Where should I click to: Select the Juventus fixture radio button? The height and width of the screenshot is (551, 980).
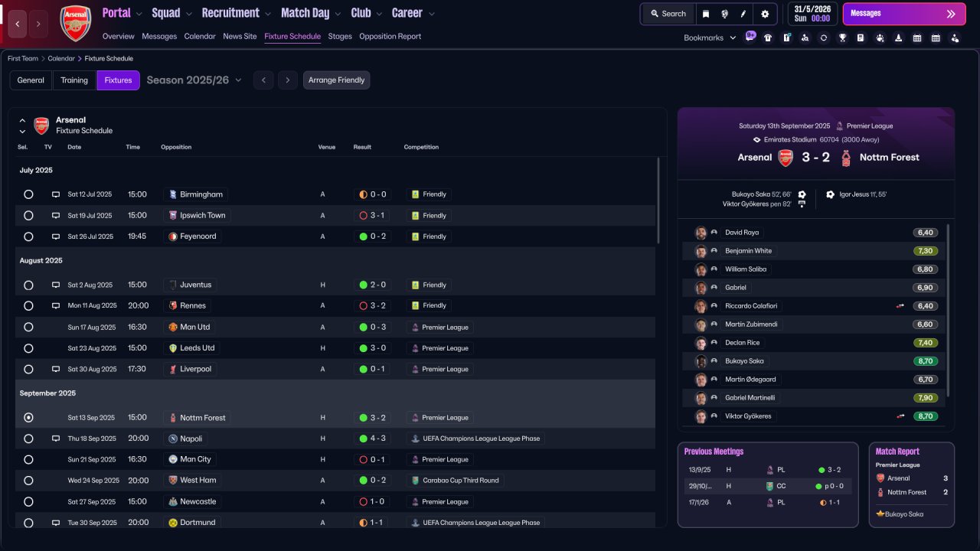point(28,285)
